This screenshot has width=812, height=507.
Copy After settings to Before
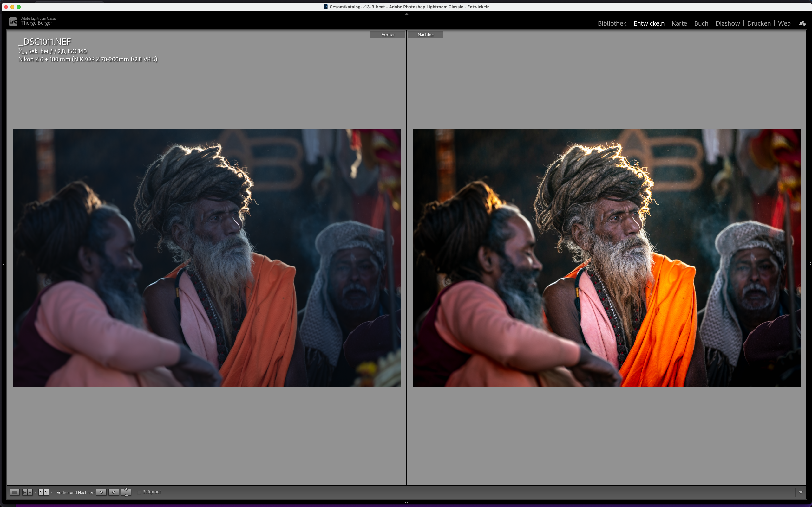[114, 492]
